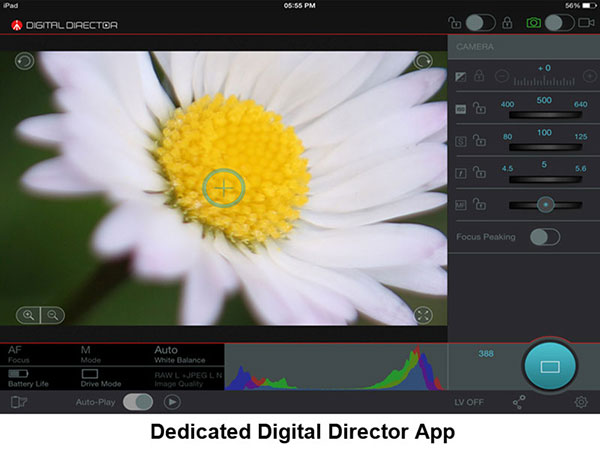
Task: Open the Image Quality setting
Action: [185, 378]
